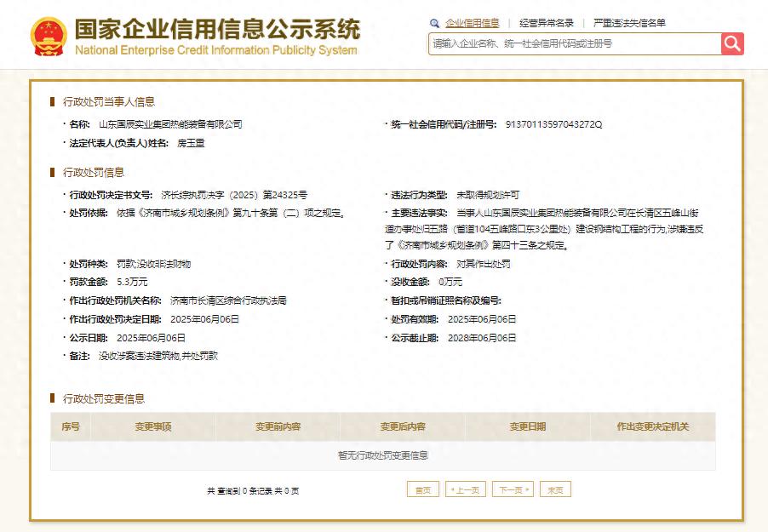
Task: Click fine amount value 5.3万元
Action: click(x=132, y=282)
